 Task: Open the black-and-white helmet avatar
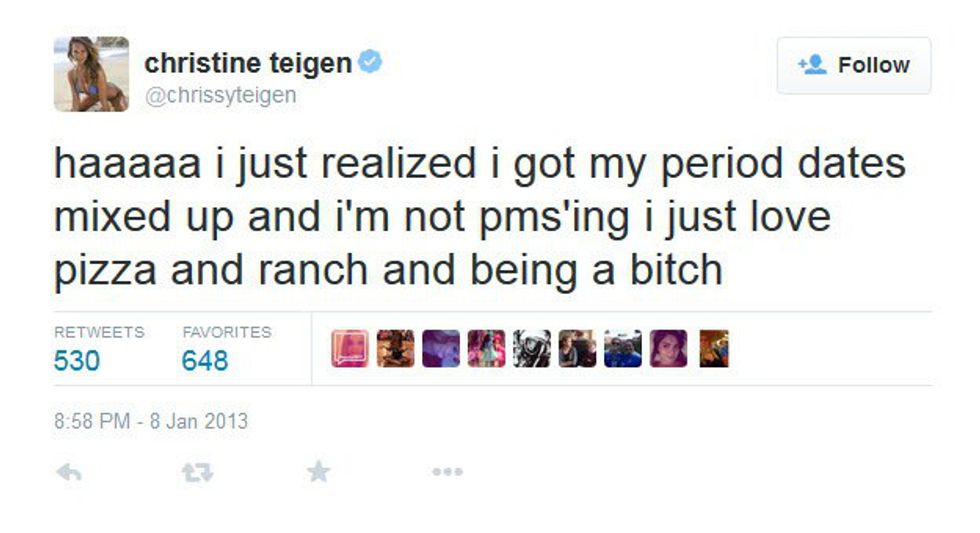[x=531, y=348]
